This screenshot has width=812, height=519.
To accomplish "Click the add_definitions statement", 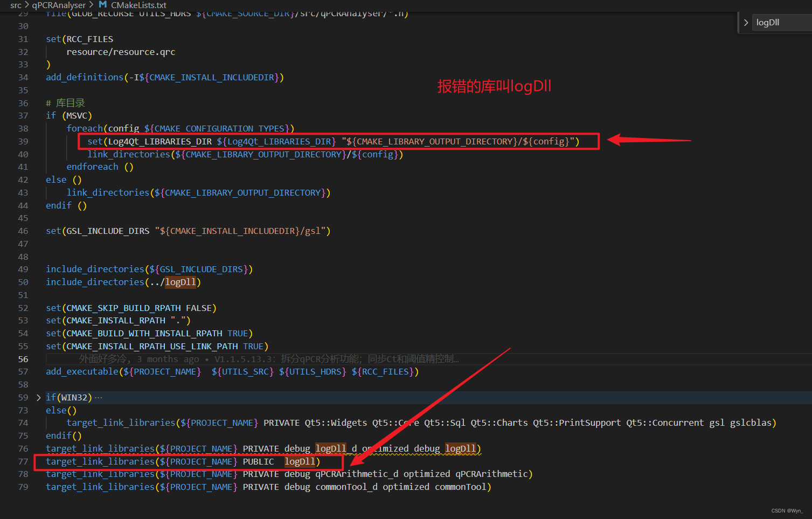I will point(165,77).
